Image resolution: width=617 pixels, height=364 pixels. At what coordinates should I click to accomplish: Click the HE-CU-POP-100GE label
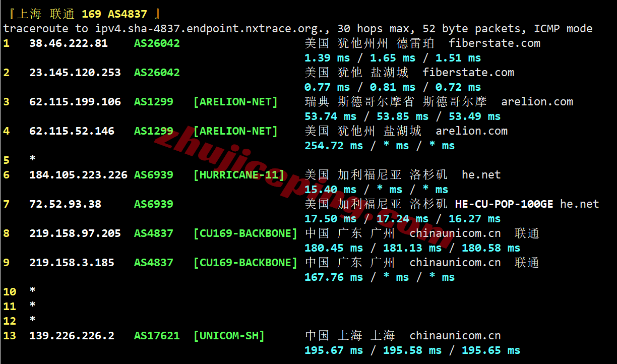pyautogui.click(x=504, y=204)
